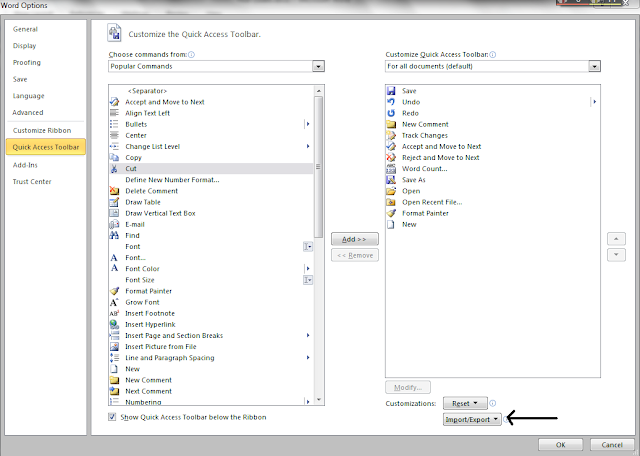
Task: Expand the Undo submenu arrow in right list
Action: [594, 102]
